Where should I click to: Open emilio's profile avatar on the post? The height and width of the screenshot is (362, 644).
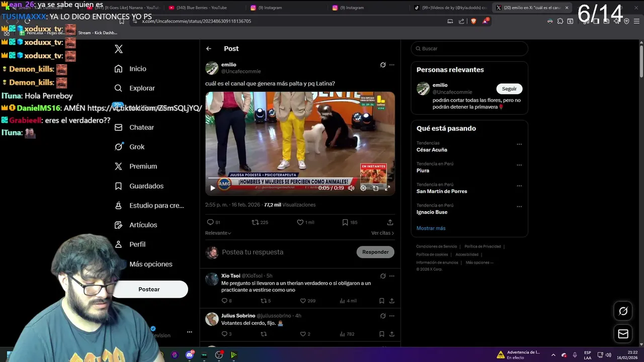coord(212,68)
